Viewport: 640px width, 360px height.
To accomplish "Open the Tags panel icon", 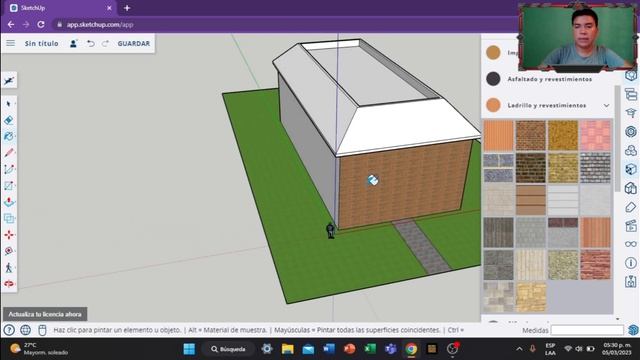I will click(631, 207).
